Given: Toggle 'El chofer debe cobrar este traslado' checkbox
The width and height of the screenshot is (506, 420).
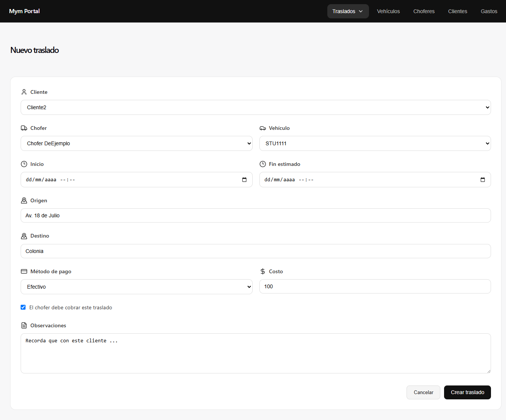Looking at the screenshot, I should click(23, 307).
